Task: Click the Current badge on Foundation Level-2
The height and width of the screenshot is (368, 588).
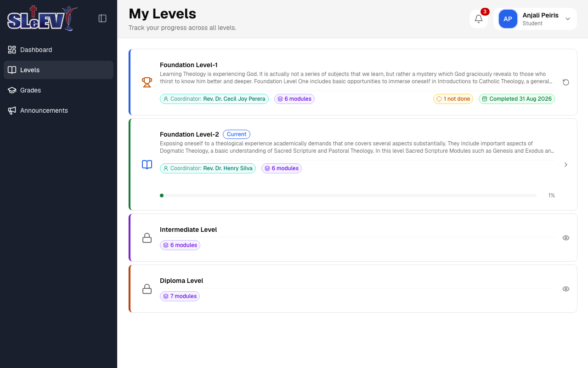Action: tap(237, 134)
